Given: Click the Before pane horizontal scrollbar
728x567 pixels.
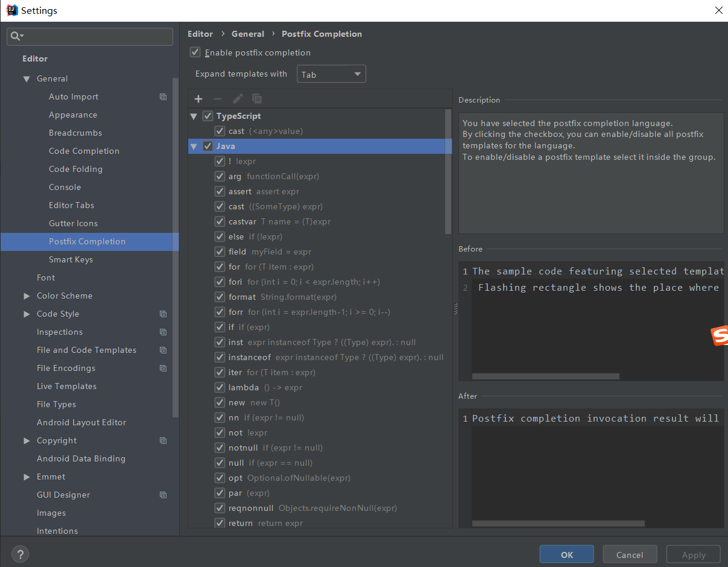Looking at the screenshot, I should [545, 376].
